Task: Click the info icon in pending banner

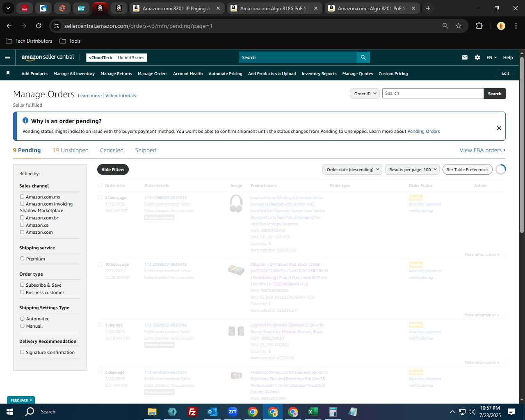Action: tap(25, 121)
